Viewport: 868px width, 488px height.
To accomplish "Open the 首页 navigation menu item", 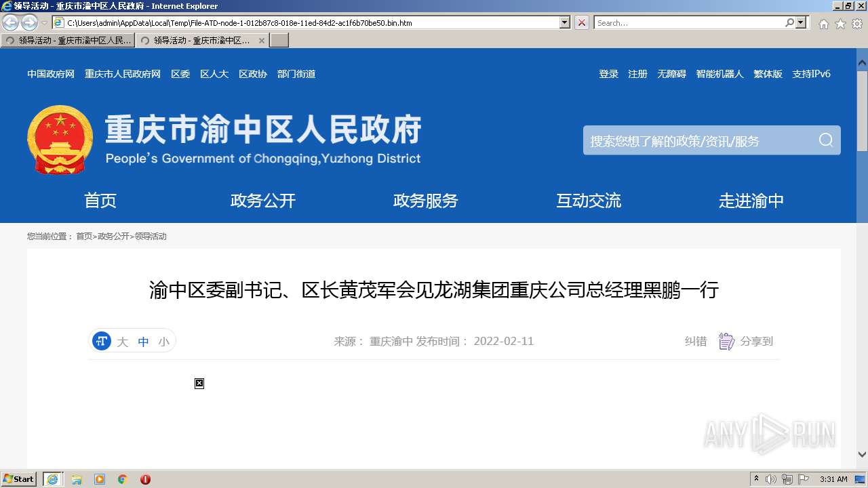I will 100,201.
